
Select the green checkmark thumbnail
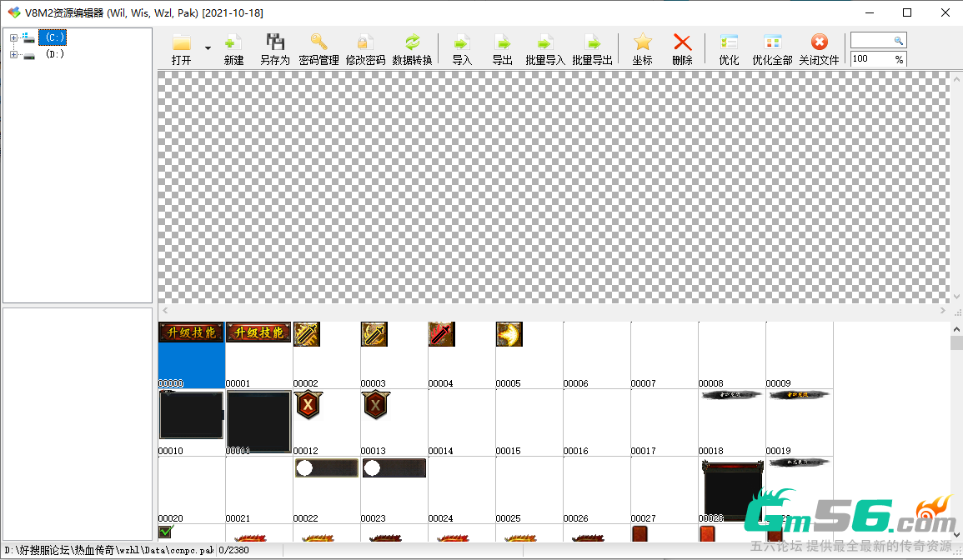pos(166,532)
